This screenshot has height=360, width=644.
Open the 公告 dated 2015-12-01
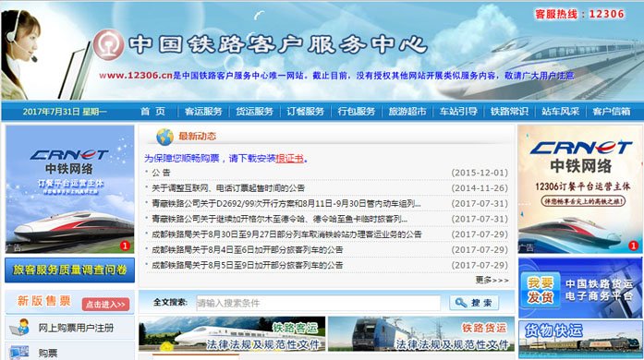(161, 173)
